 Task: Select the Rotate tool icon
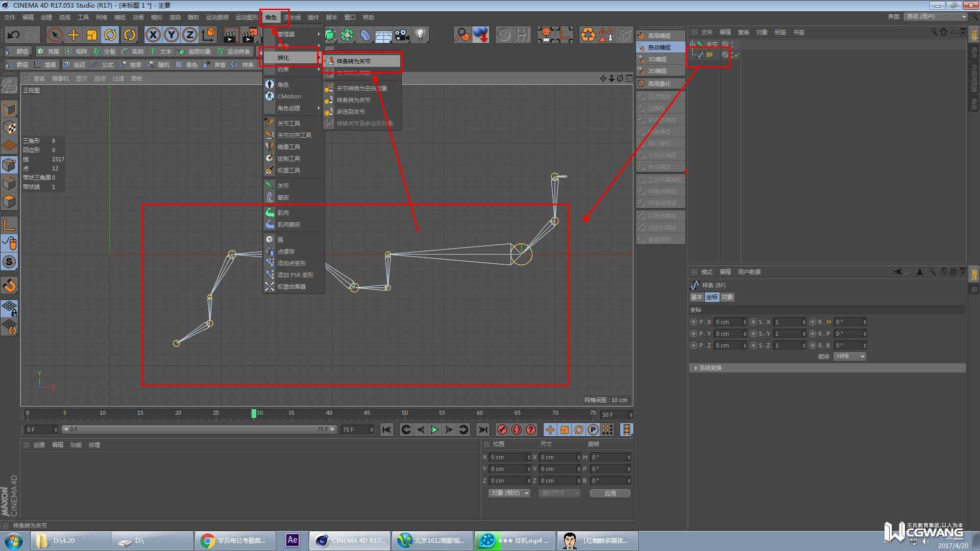[110, 35]
